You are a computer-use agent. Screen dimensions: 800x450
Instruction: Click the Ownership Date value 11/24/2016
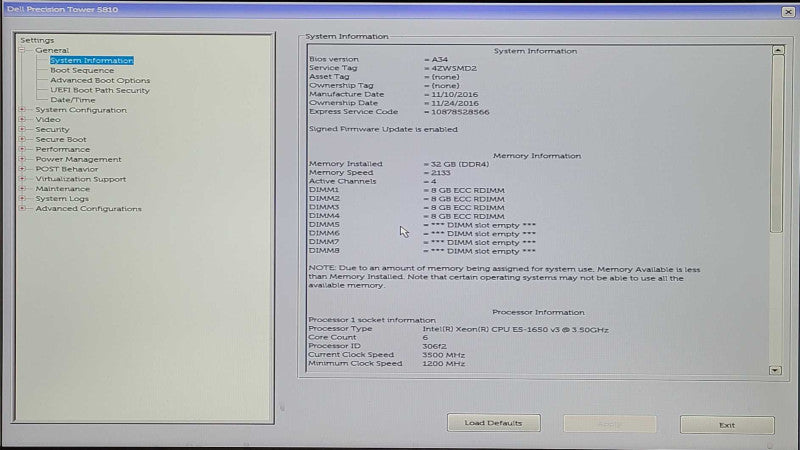pos(455,103)
